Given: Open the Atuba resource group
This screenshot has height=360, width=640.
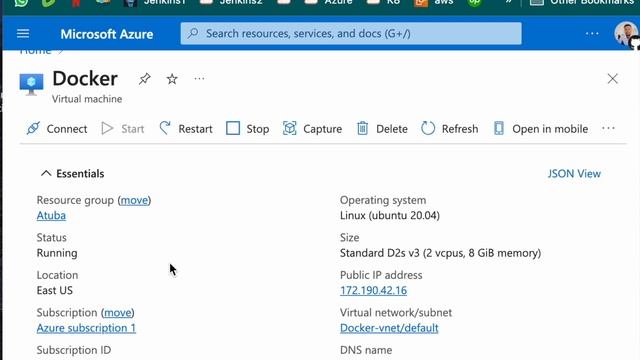Looking at the screenshot, I should click(51, 216).
